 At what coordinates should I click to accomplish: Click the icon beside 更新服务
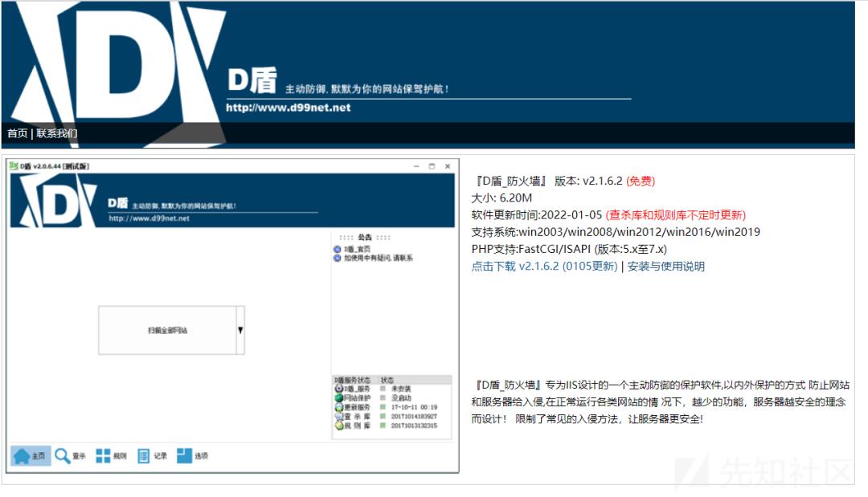coord(339,407)
